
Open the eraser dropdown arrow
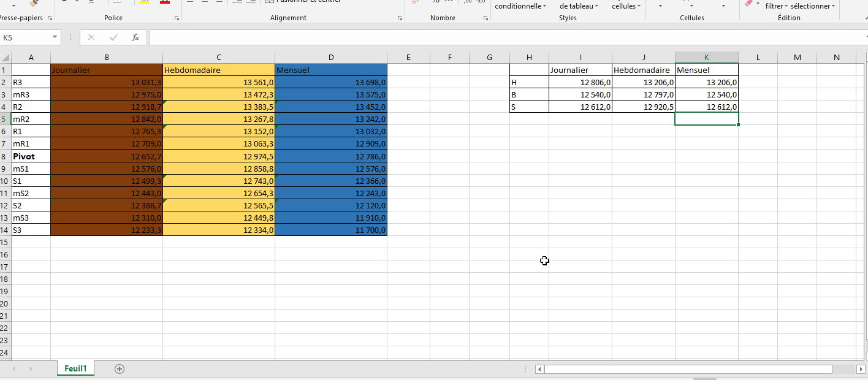pos(757,5)
